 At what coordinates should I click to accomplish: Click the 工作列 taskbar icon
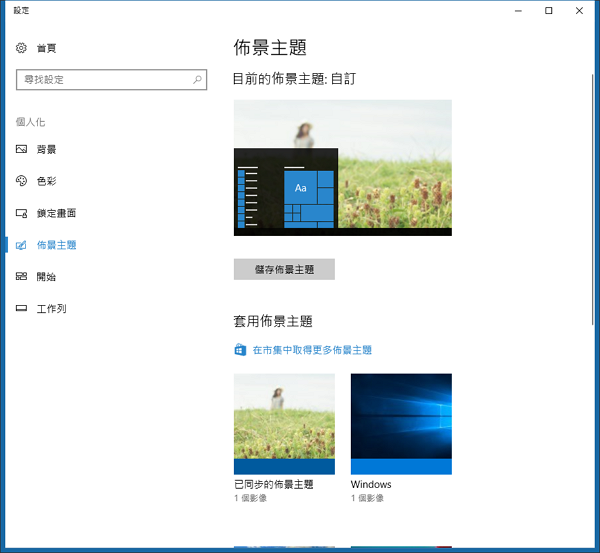pos(21,308)
